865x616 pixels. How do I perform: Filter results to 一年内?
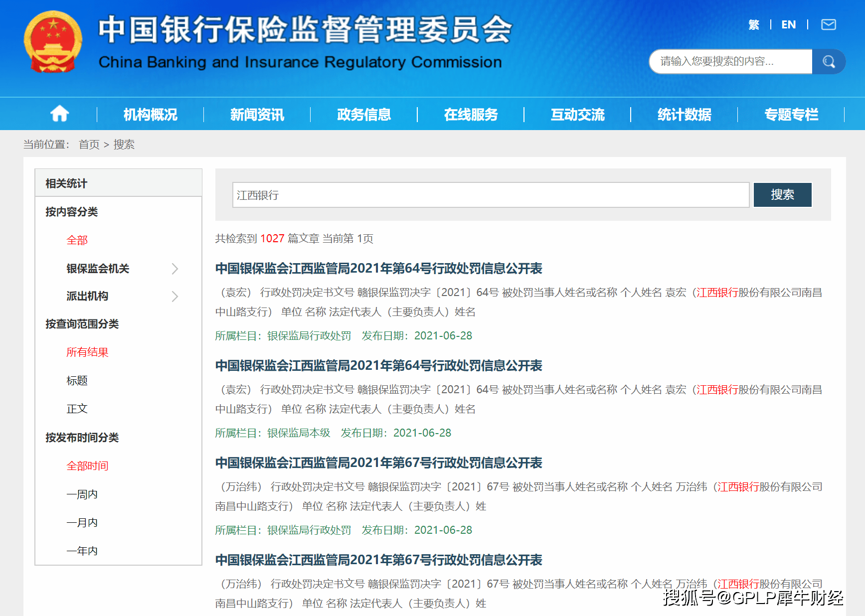(x=82, y=551)
